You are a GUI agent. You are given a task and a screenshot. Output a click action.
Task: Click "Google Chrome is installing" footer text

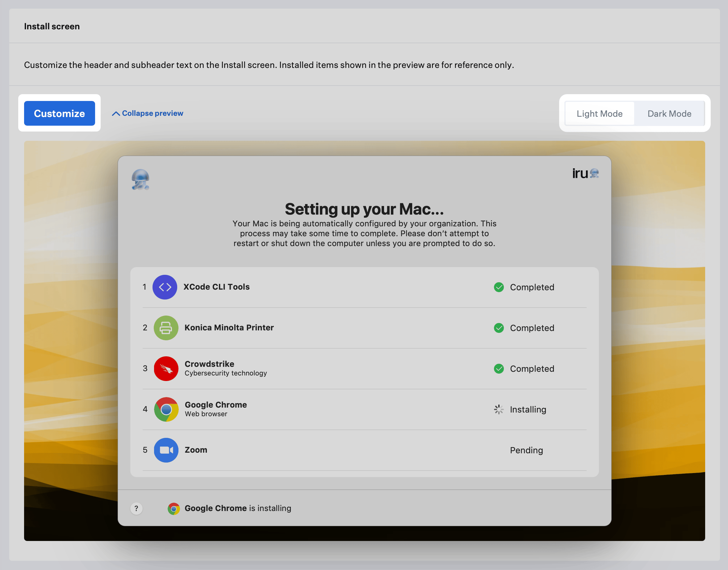pos(238,508)
